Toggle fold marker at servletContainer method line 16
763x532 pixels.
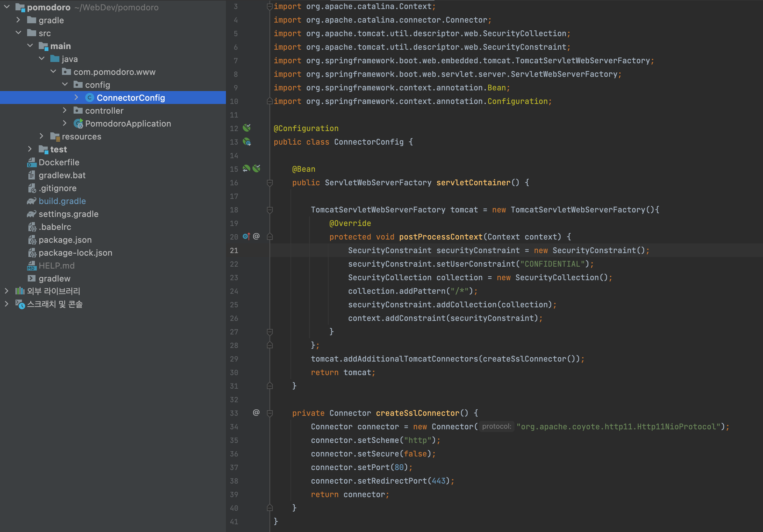[x=270, y=183]
